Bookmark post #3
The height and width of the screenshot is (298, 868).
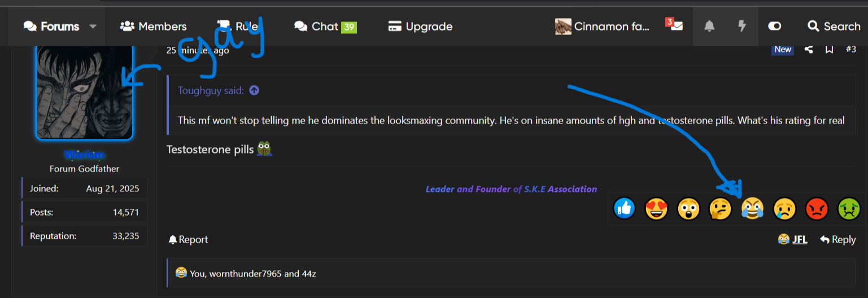tap(829, 50)
